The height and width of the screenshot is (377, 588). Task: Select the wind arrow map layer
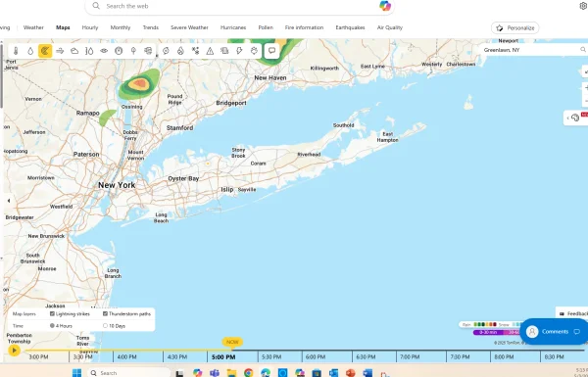[60, 51]
